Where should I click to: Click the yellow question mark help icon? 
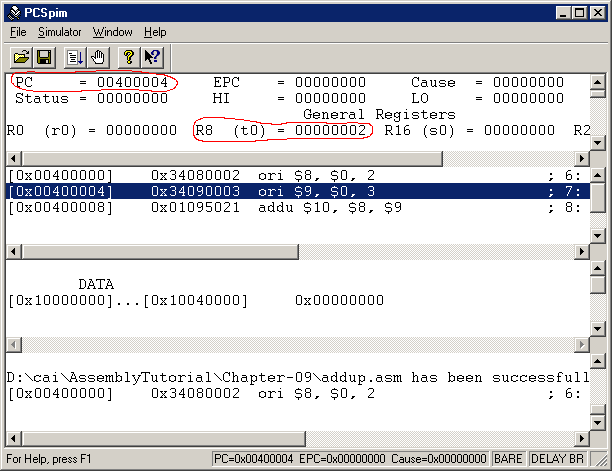tap(129, 57)
